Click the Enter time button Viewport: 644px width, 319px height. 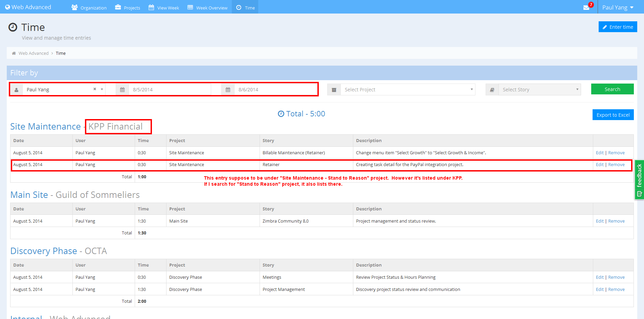(x=618, y=27)
